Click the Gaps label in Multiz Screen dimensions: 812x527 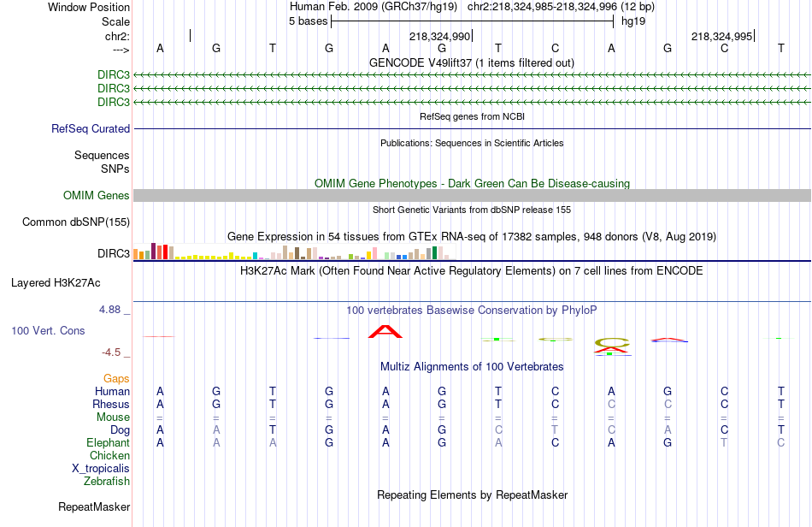pos(116,379)
